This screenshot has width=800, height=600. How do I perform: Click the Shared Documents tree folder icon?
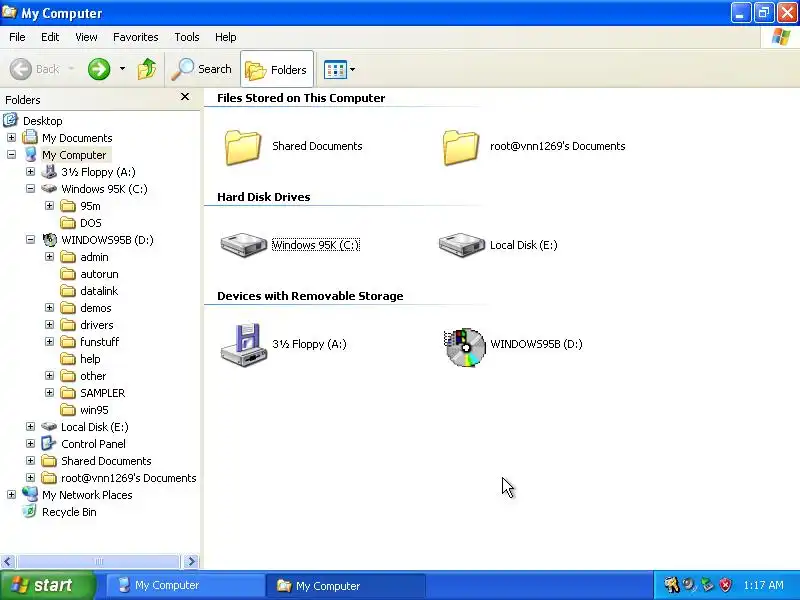coord(49,461)
